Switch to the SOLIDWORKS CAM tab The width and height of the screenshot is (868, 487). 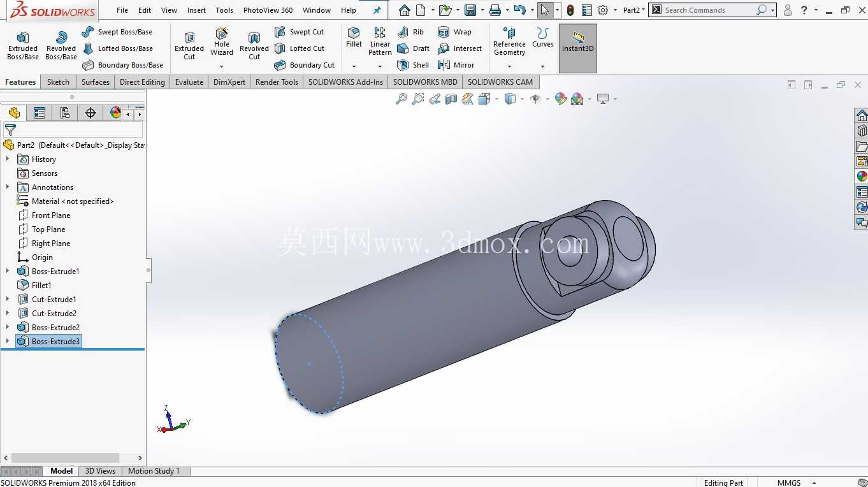(x=500, y=82)
